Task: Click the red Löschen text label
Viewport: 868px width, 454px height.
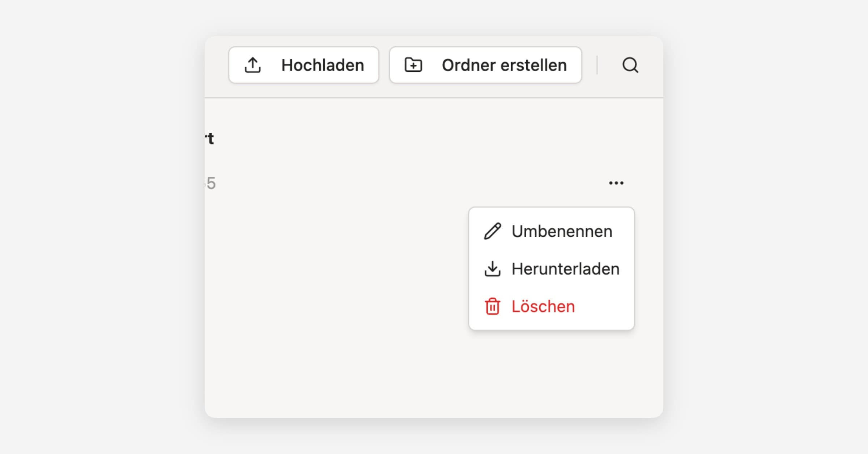Action: click(543, 307)
